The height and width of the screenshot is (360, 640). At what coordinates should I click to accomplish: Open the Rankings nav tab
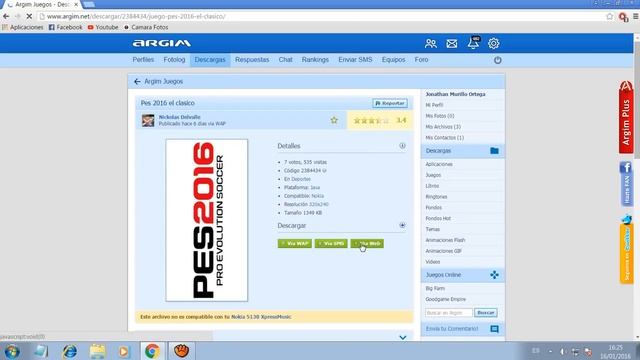(315, 60)
